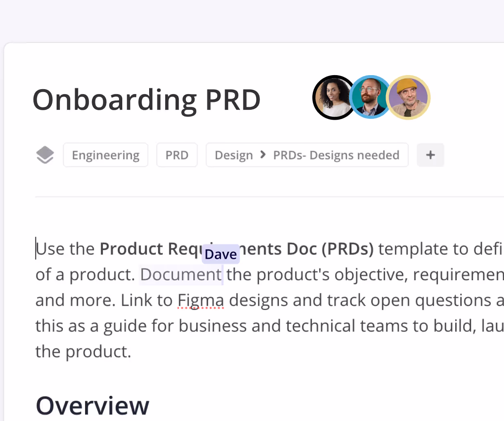Click Dave's cursor name label
The image size is (504, 421).
(x=221, y=254)
